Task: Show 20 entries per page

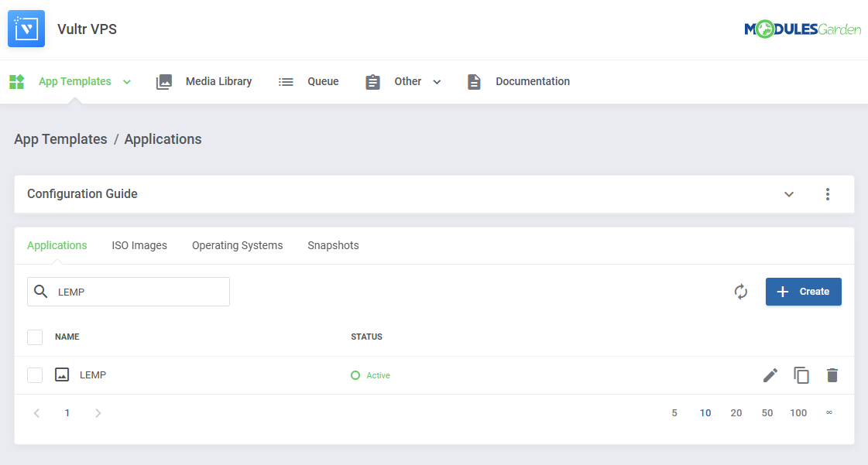Action: click(736, 413)
